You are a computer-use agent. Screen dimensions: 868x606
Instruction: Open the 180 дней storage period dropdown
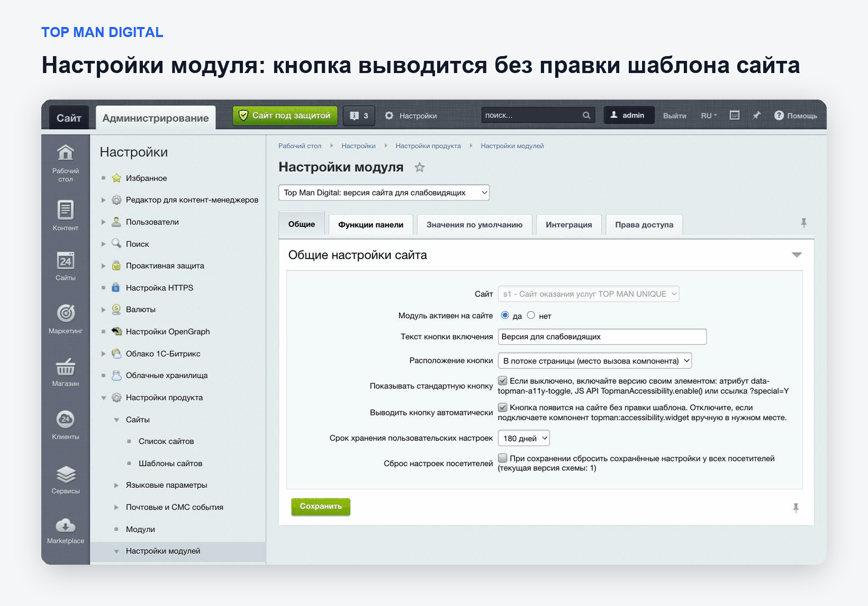(523, 438)
